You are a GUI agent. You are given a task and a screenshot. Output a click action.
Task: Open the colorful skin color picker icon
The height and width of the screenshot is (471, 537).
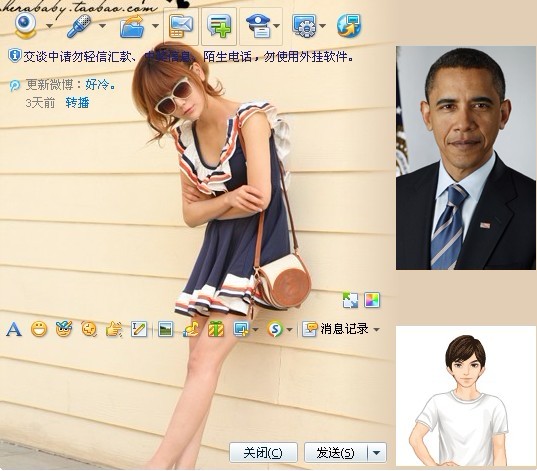(372, 300)
